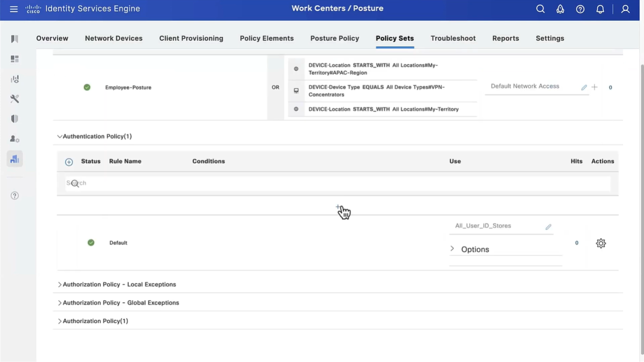Edit the All_User_ID_Stores pencil icon

548,227
